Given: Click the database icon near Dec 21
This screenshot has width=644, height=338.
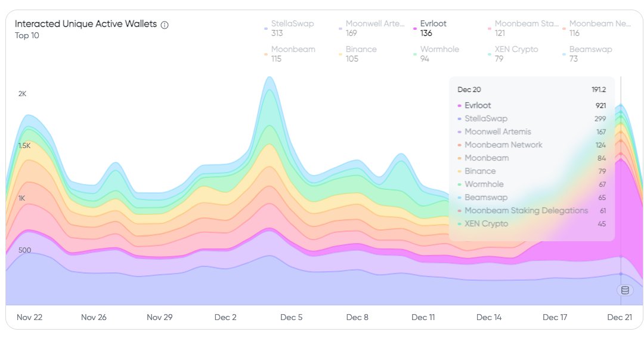Looking at the screenshot, I should click(x=625, y=290).
